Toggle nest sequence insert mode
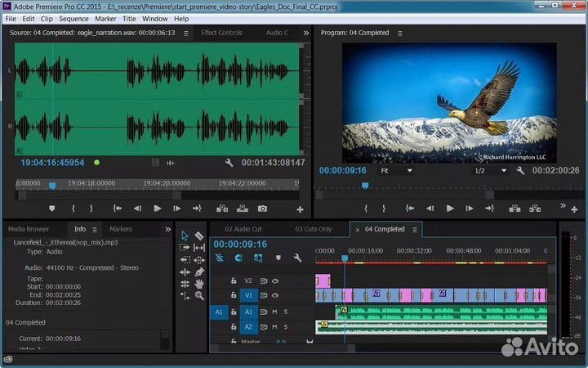The width and height of the screenshot is (588, 368). [x=220, y=258]
